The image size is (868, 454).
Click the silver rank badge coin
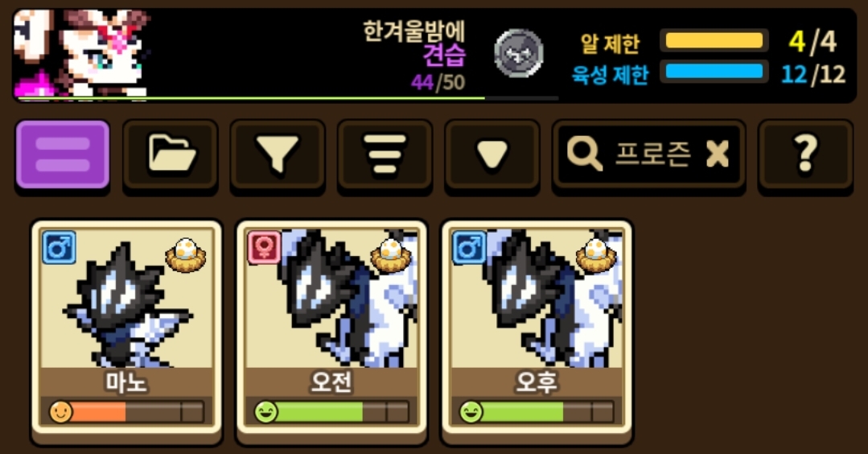518,53
